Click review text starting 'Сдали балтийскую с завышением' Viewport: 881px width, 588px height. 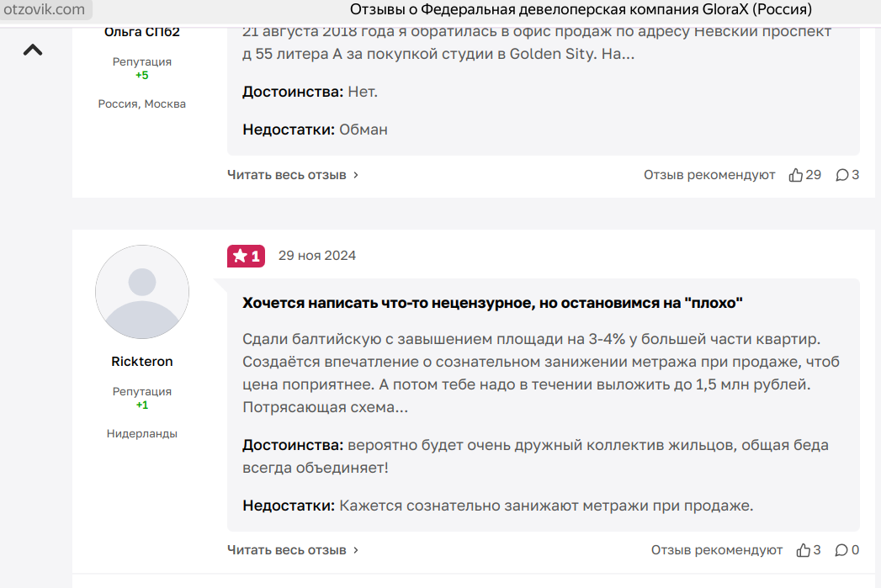[x=541, y=373]
